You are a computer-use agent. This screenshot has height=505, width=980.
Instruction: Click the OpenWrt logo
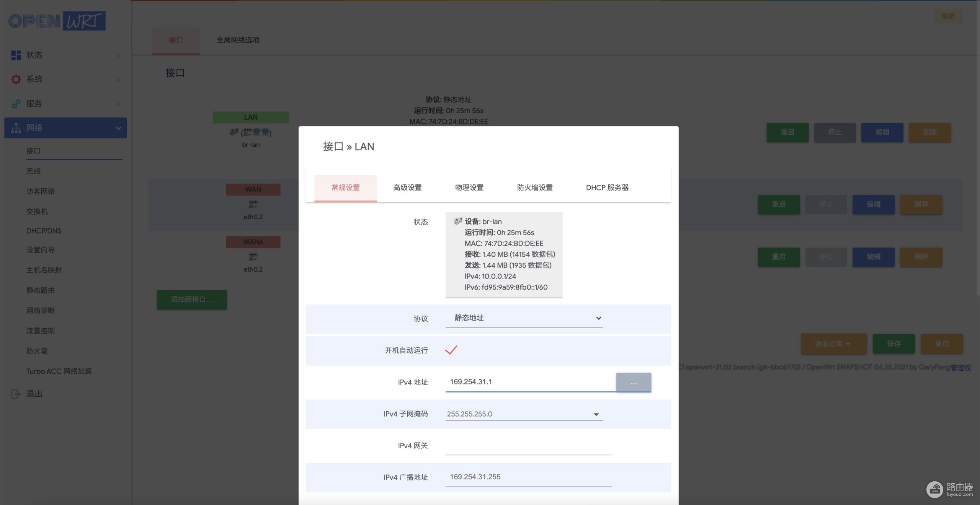tap(57, 21)
